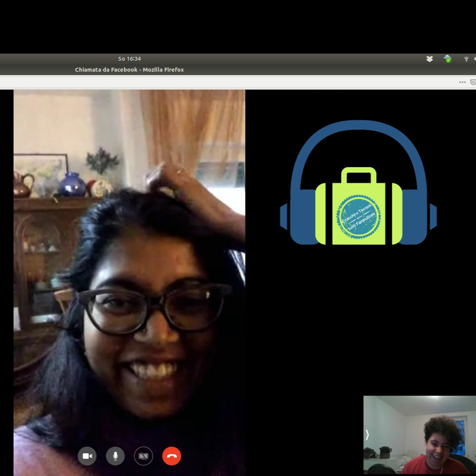
Task: Open the Dropbox tray icon
Action: tap(430, 59)
